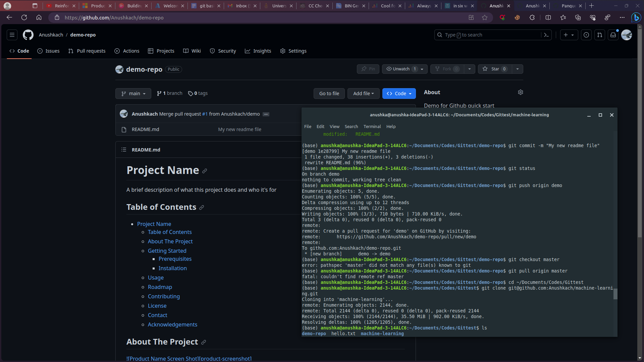The image size is (644, 362).
Task: View site information lock icon
Action: [x=57, y=17]
